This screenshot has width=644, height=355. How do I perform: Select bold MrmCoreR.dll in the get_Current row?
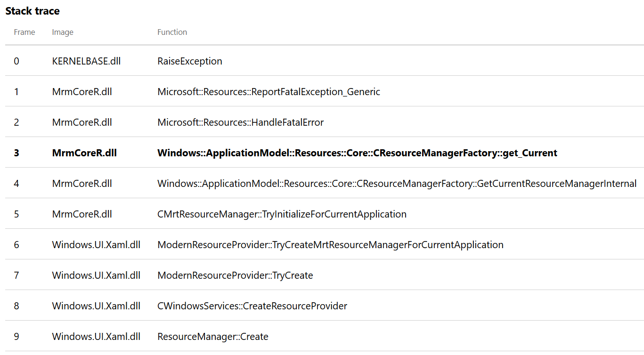click(x=84, y=153)
